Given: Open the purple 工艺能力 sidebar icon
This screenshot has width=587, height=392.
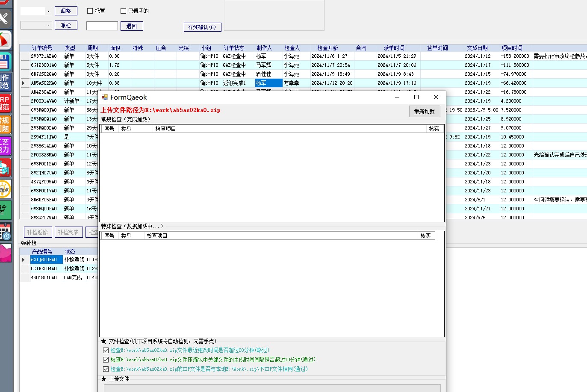Looking at the screenshot, I should (5, 146).
